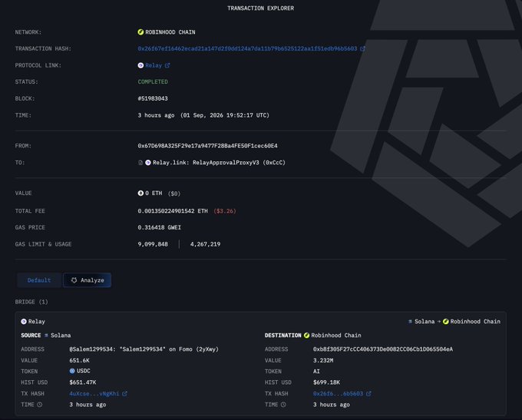Viewport: 522px width, 420px height.
Task: Click source hist USD $651.47K
Action: point(83,382)
